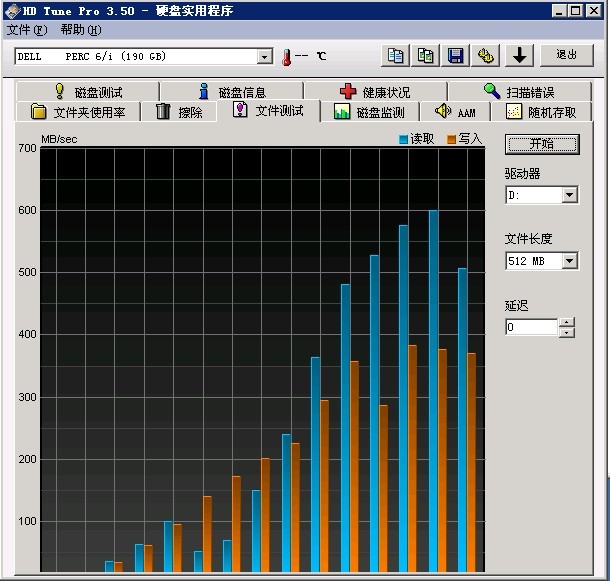Click the 退出 exit button
Screen dimensions: 610x581
point(566,55)
